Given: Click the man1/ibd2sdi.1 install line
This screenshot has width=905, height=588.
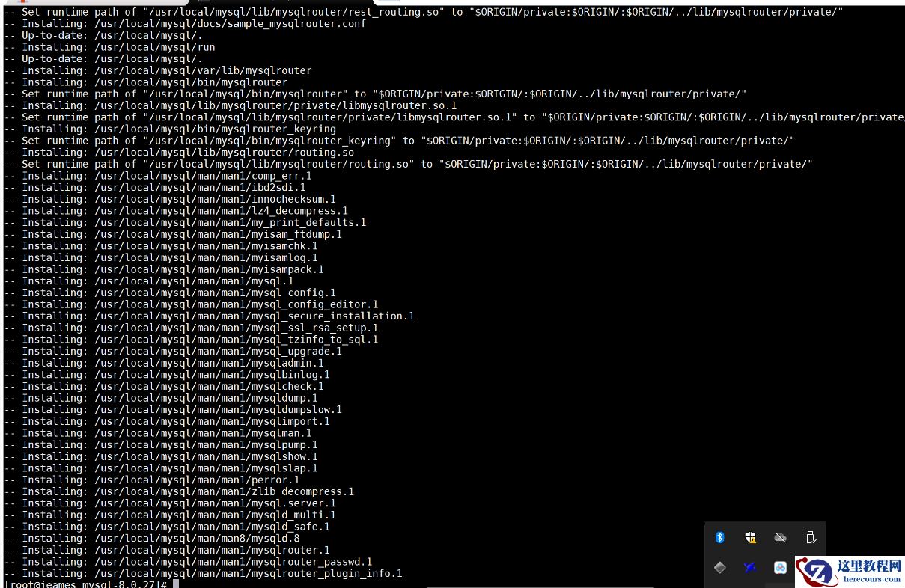Looking at the screenshot, I should point(155,188).
